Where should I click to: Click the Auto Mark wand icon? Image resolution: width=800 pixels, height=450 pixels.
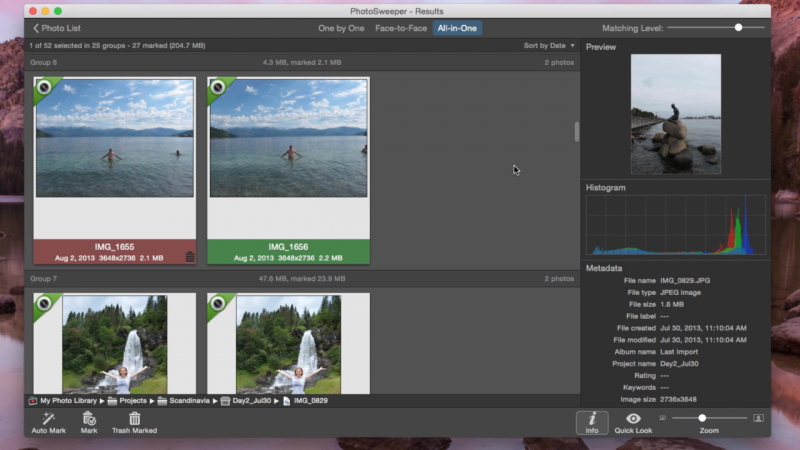click(x=48, y=418)
